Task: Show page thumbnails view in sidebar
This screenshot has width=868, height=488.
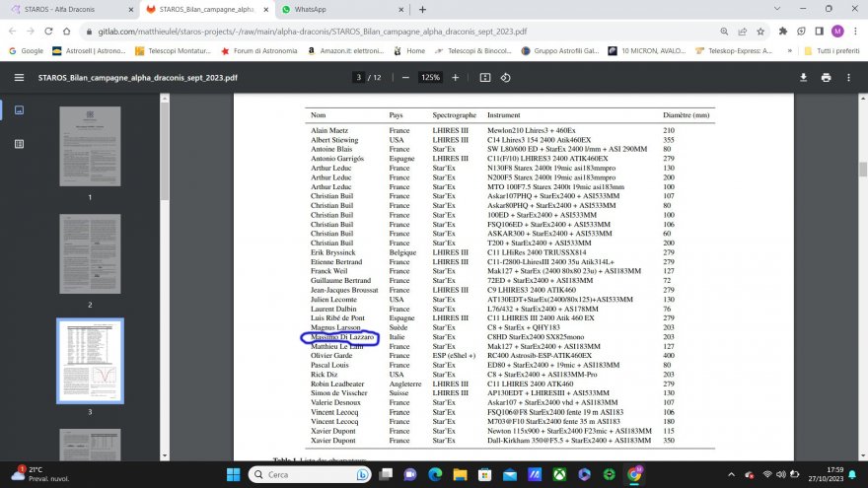Action: point(19,109)
